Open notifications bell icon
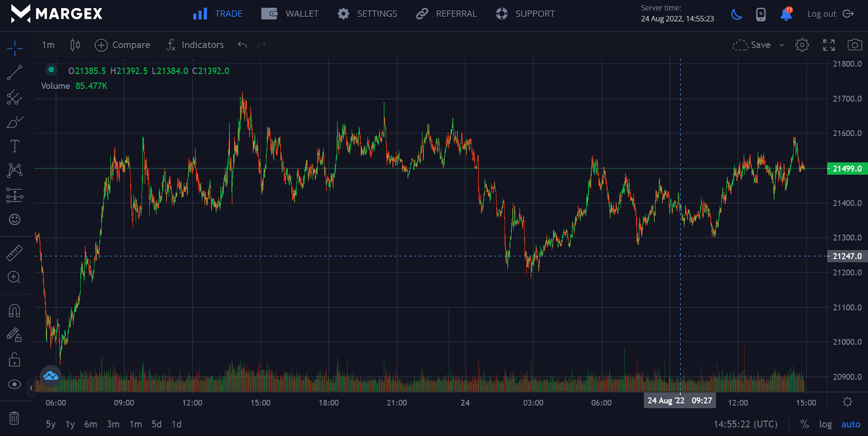This screenshot has width=868, height=436. tap(786, 14)
